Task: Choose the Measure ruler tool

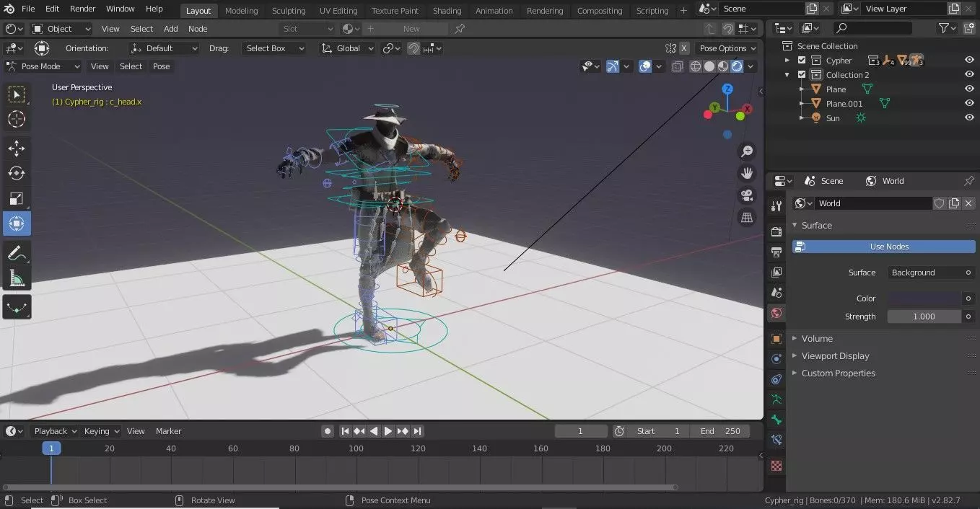Action: 17,278
